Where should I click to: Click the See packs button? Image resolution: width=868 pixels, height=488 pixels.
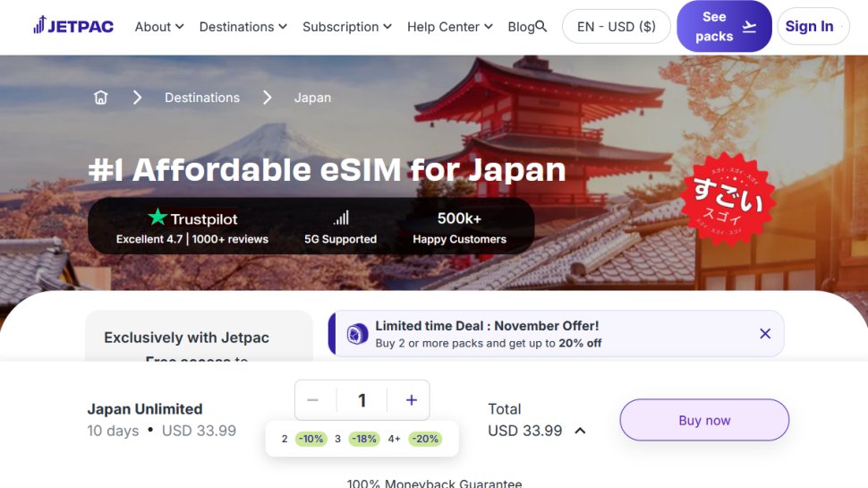pyautogui.click(x=724, y=26)
